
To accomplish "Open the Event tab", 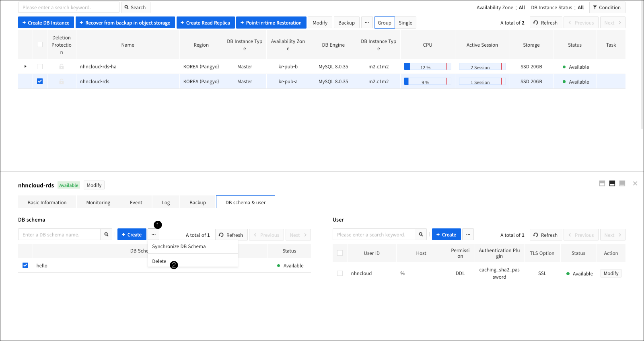I will pyautogui.click(x=136, y=202).
